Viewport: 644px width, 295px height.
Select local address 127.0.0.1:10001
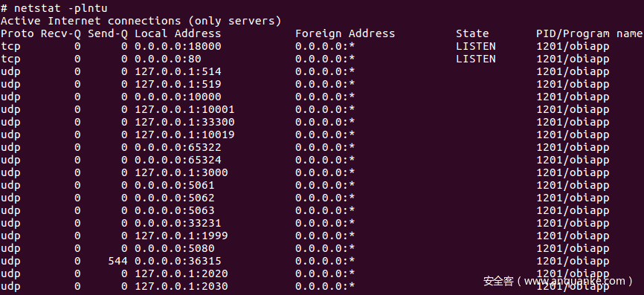coord(184,109)
